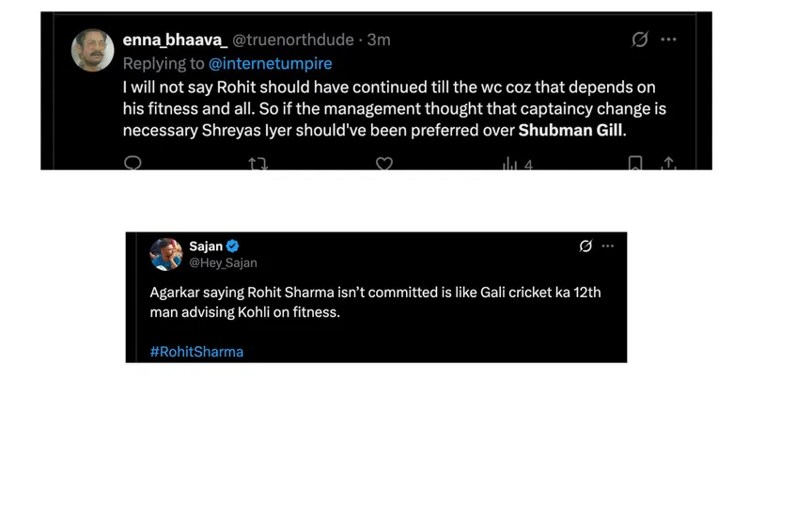The height and width of the screenshot is (508, 812).
Task: Open the @truenorthdude handle
Action: click(x=292, y=40)
